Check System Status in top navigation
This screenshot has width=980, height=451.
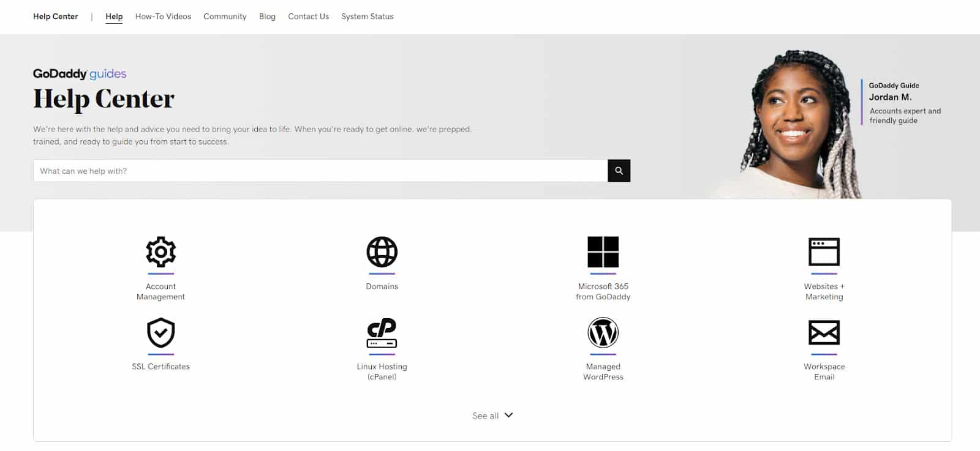click(367, 17)
